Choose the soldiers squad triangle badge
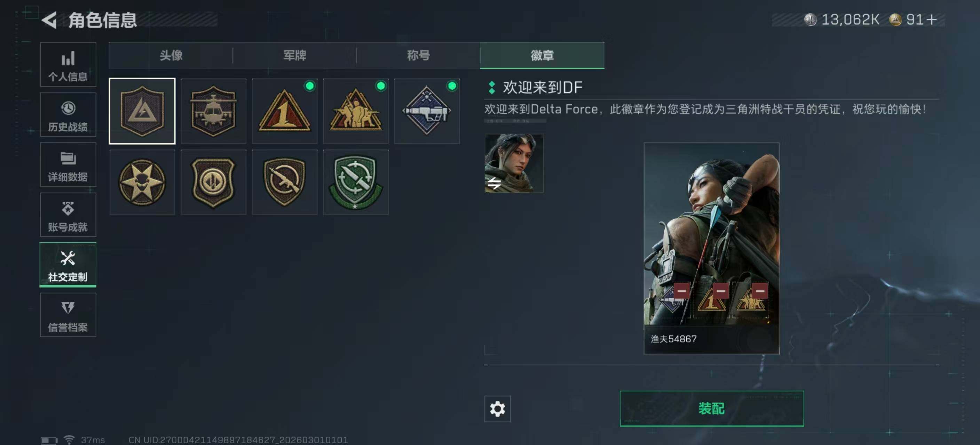The width and height of the screenshot is (980, 445). pyautogui.click(x=356, y=111)
